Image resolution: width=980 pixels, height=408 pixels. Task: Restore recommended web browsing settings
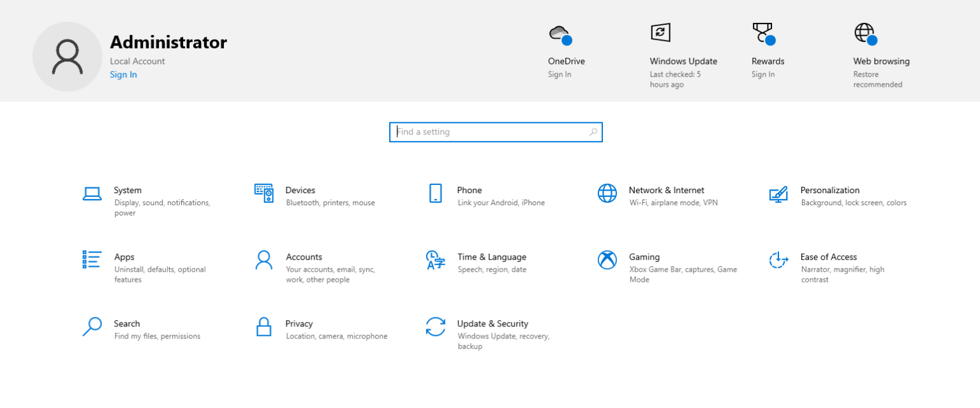coord(865,33)
